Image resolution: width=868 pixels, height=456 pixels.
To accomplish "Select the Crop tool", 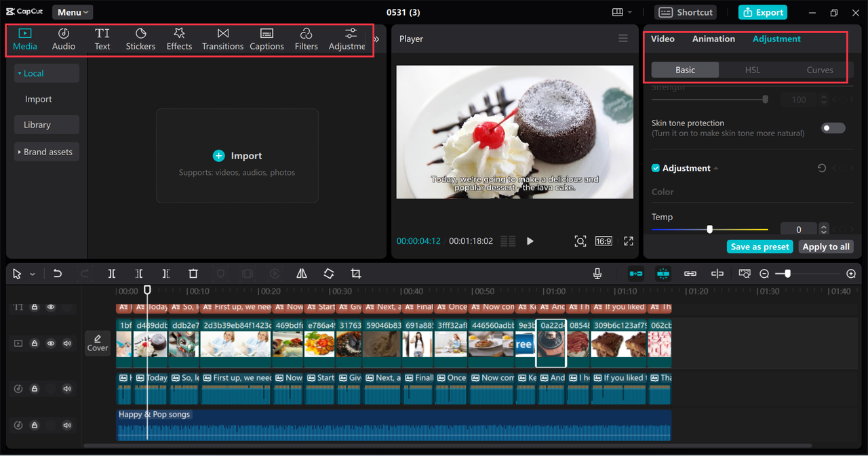I will coord(356,274).
